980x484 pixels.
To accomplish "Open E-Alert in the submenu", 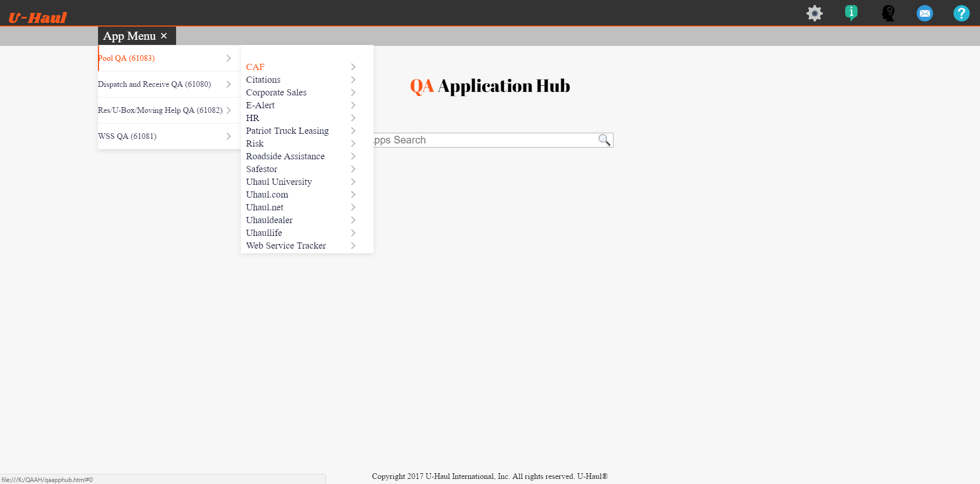I will point(260,105).
